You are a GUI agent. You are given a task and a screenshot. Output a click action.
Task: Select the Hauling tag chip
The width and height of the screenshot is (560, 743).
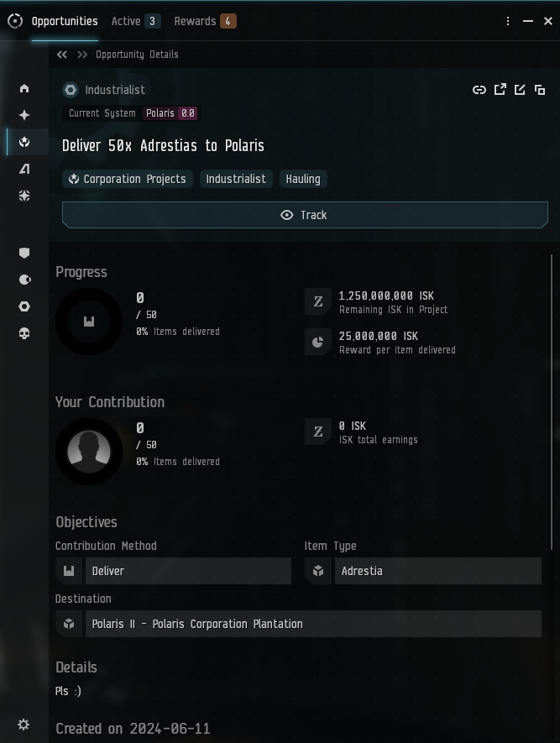(303, 179)
